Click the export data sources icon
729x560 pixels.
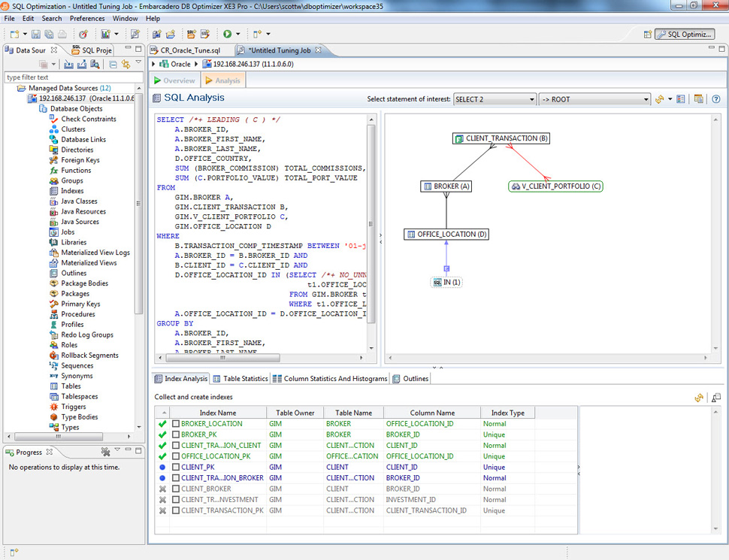[82, 64]
